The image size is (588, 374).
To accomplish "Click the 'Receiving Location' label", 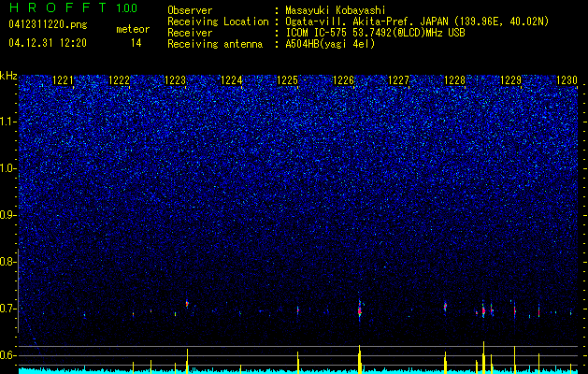I will coord(218,22).
